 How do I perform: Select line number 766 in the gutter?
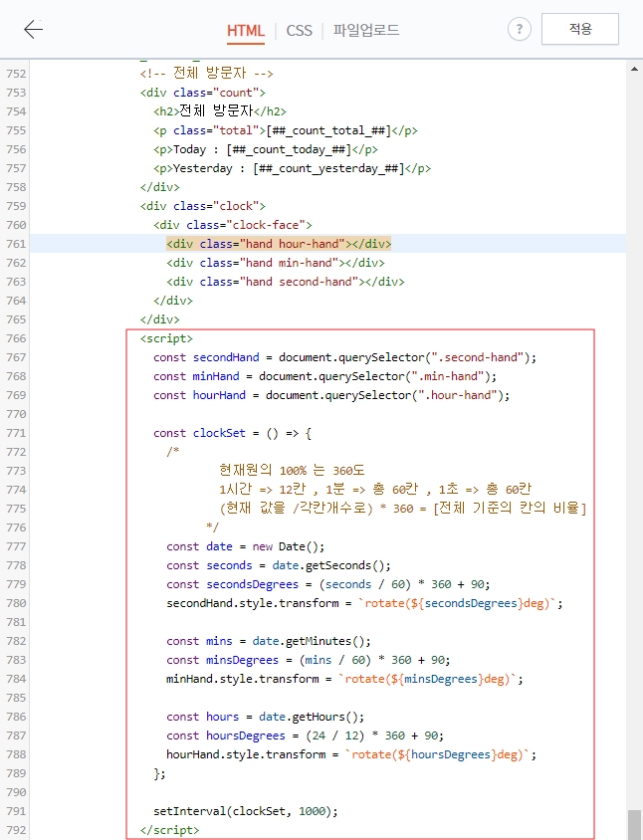pyautogui.click(x=16, y=338)
